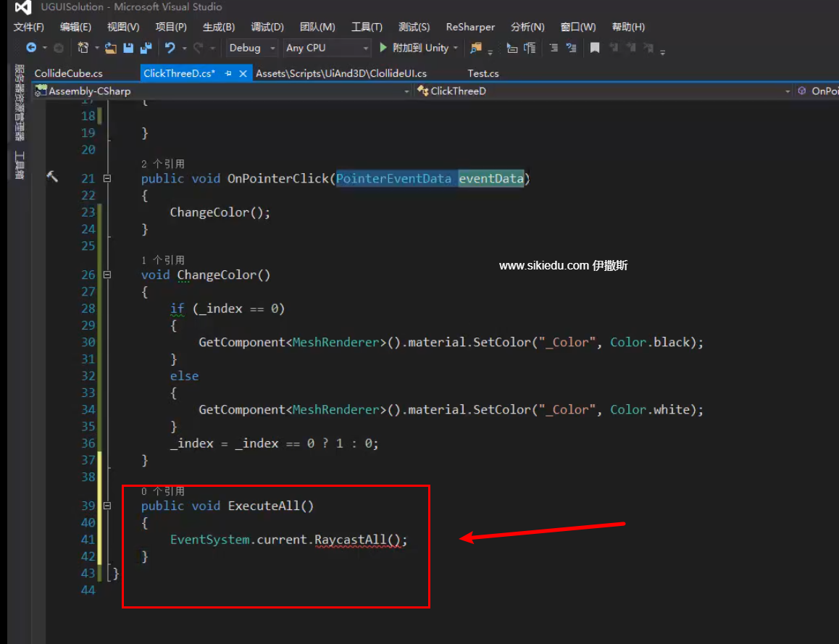
Task: Open the 编辑(E) menu
Action: (x=75, y=28)
